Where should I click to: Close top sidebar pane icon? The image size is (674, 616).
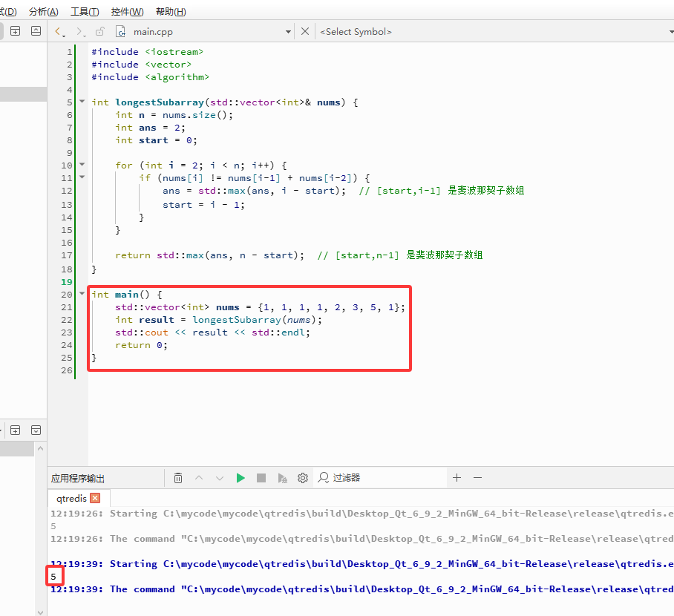pos(36,31)
